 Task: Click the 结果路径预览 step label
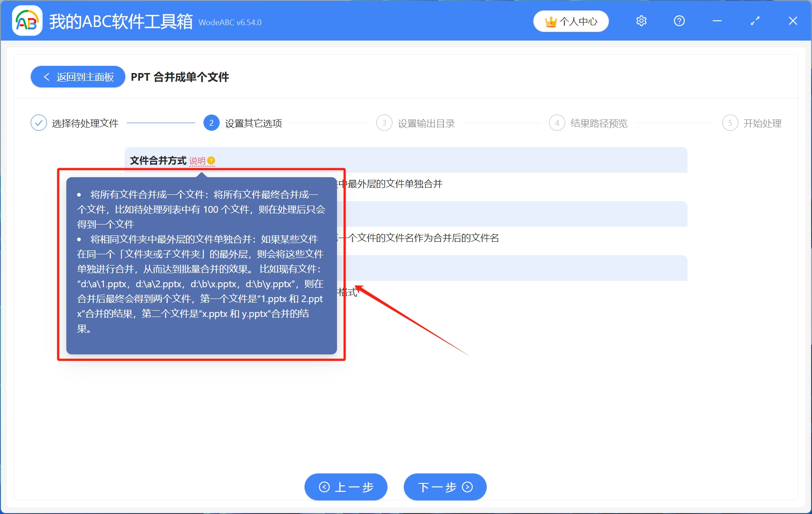point(599,123)
